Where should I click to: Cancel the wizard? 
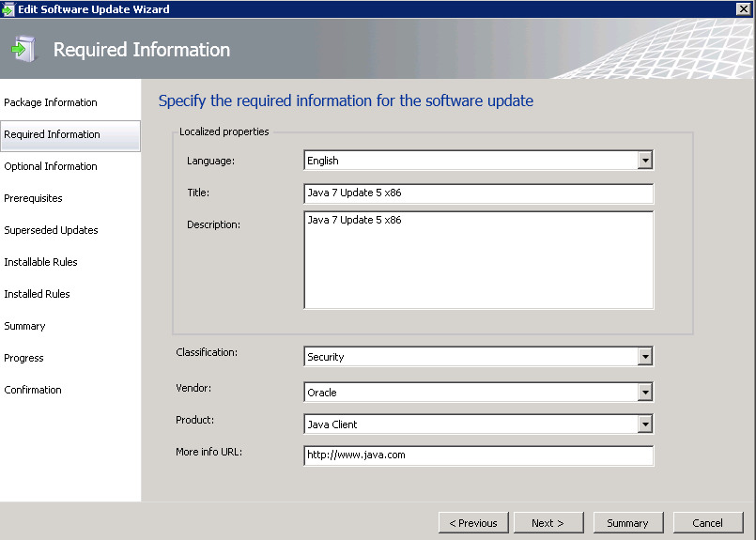point(708,523)
